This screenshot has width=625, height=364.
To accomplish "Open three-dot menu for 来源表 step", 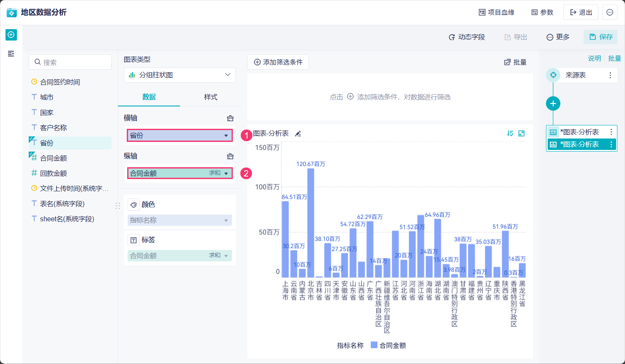I will (x=610, y=75).
